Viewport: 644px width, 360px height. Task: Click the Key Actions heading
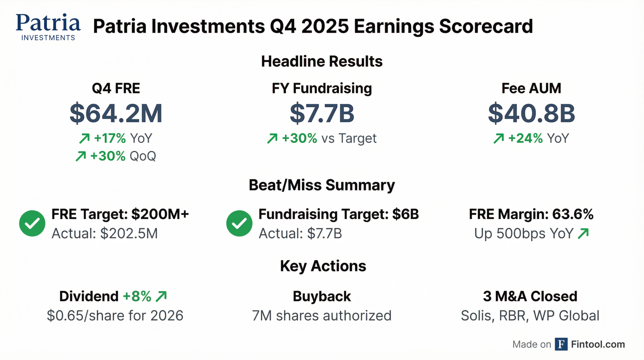[323, 266]
